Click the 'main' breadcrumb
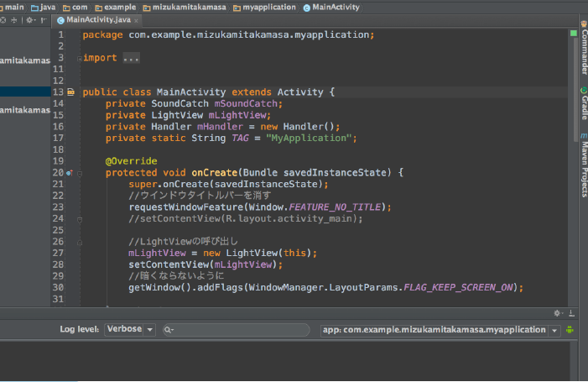This screenshot has width=588, height=382. tap(13, 7)
